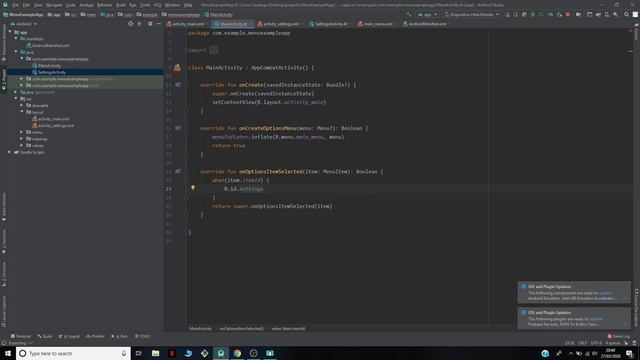The width and height of the screenshot is (640, 360).
Task: Click the red Stop button in toolbar
Action: (x=568, y=14)
